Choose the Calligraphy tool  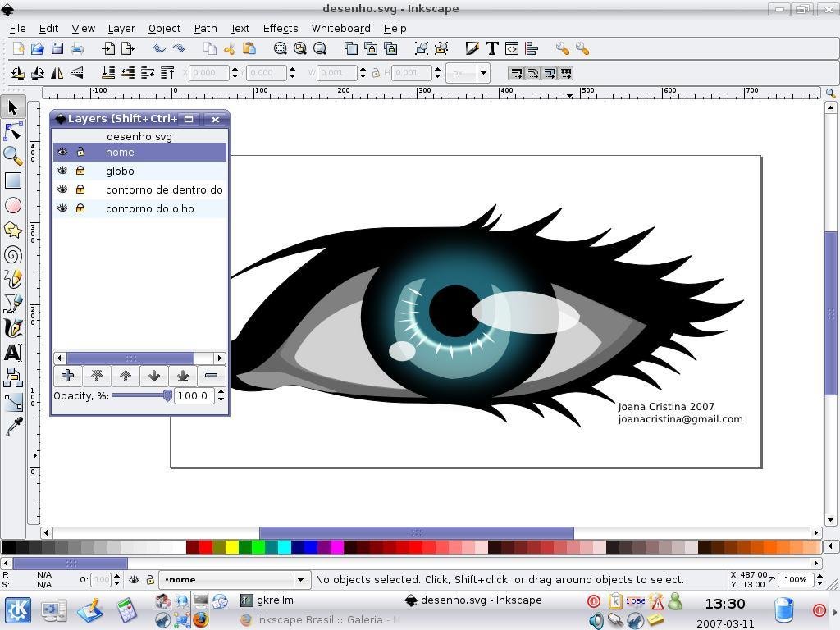tap(13, 328)
